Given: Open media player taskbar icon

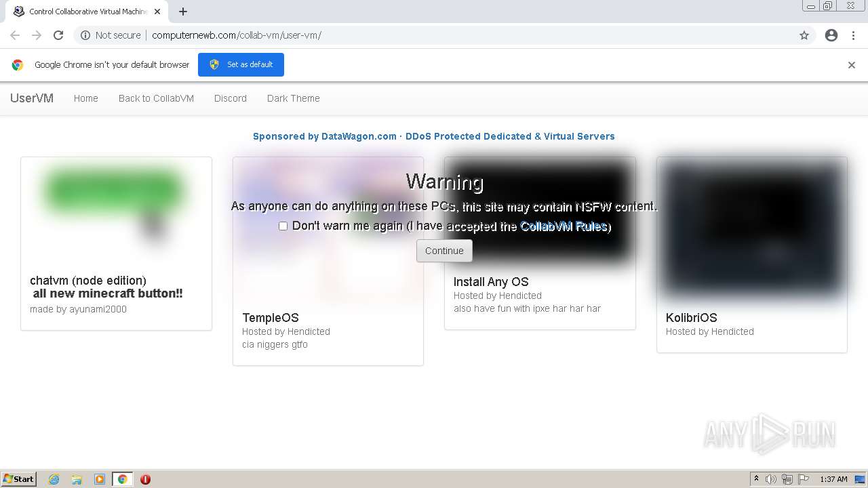Looking at the screenshot, I should [99, 479].
